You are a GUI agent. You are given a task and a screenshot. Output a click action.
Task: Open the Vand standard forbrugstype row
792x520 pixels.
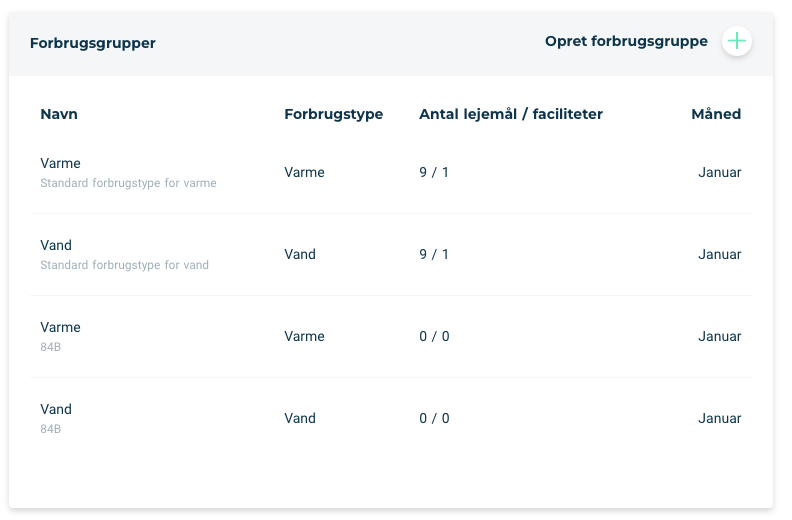click(x=390, y=254)
